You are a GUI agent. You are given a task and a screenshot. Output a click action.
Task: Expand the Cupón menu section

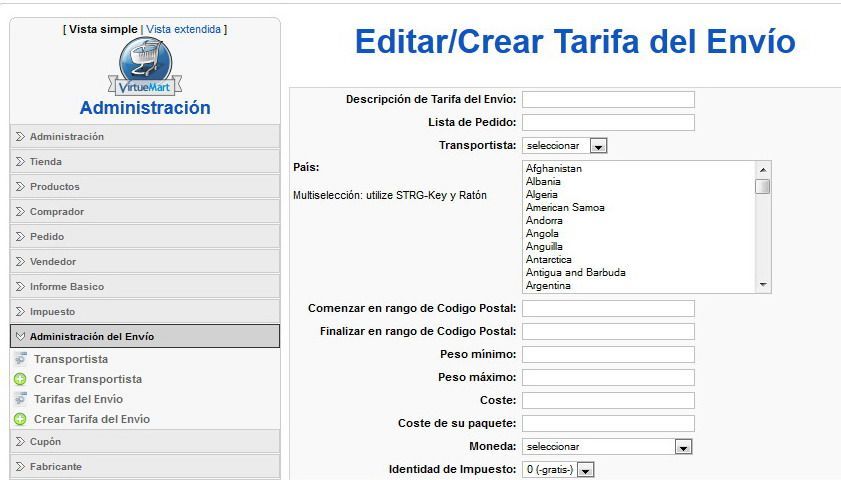145,441
